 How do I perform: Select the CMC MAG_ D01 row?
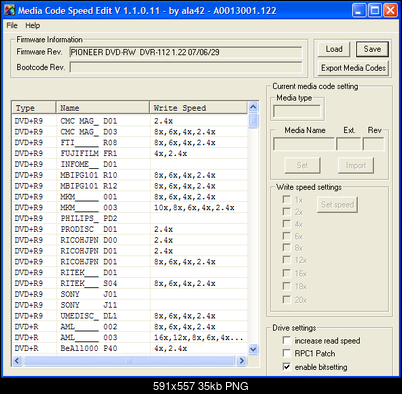pos(130,121)
